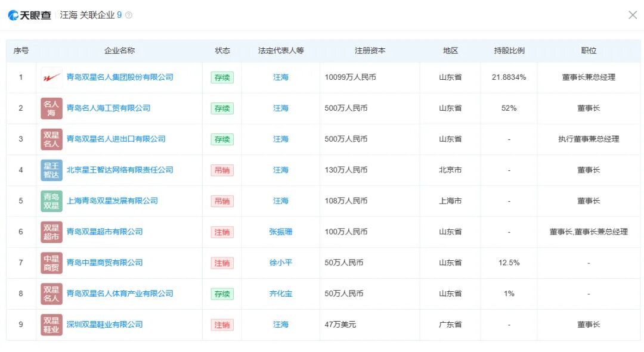Click the 星王智达 blue logo
Image resolution: width=644 pixels, height=352 pixels.
coord(51,170)
